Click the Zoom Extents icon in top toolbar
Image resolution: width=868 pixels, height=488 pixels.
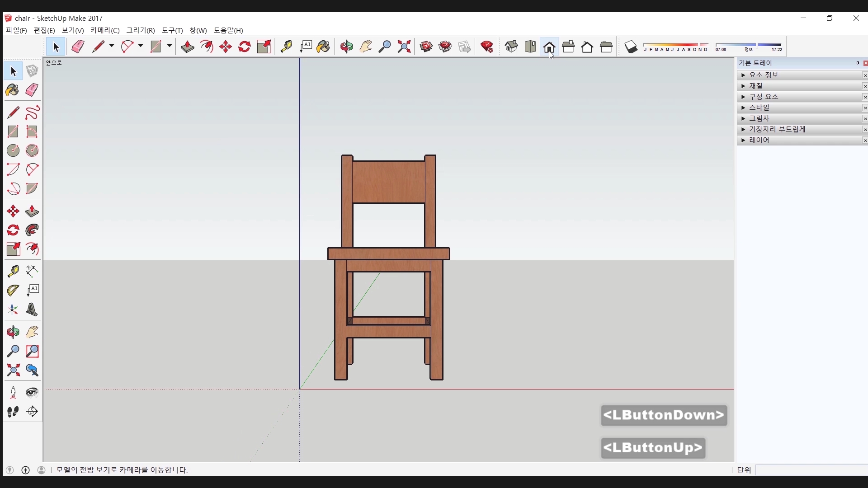pos(404,47)
